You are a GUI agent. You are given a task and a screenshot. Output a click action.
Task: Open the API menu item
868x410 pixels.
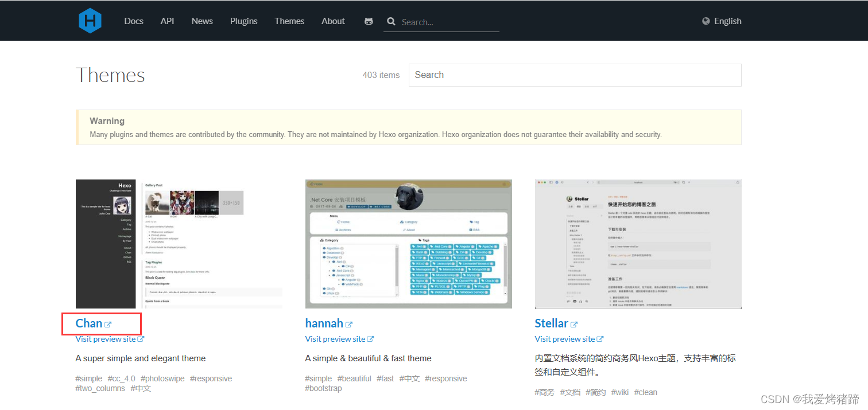click(x=167, y=21)
